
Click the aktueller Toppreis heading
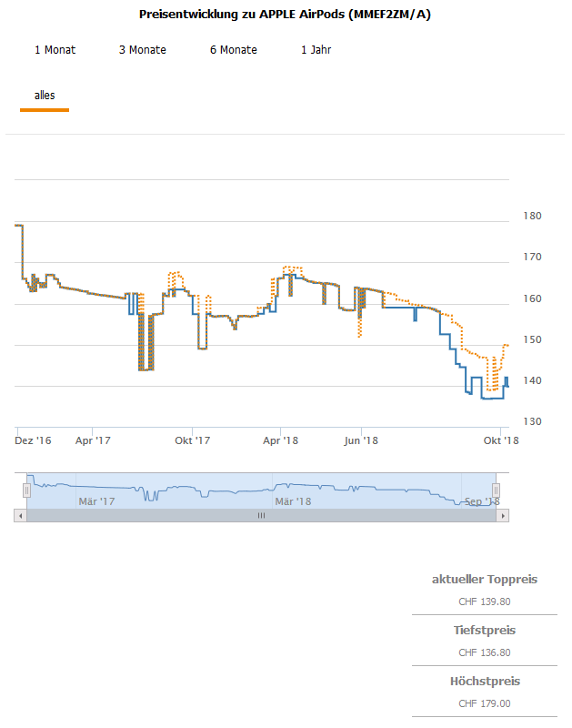[484, 580]
